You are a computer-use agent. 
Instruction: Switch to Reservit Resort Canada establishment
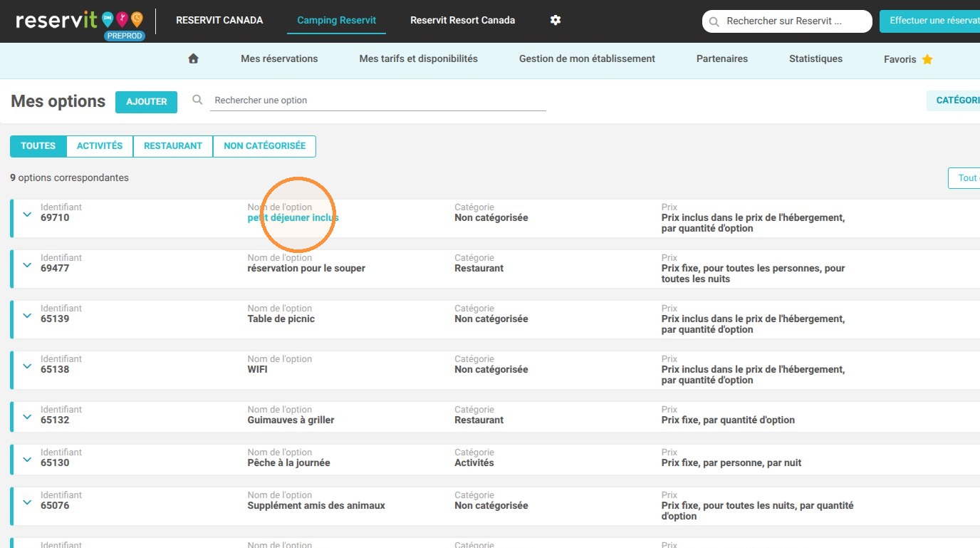462,21
